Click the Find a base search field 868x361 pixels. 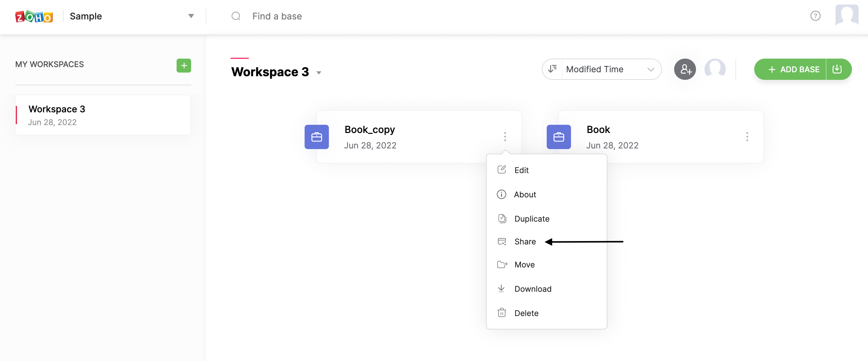pos(277,16)
